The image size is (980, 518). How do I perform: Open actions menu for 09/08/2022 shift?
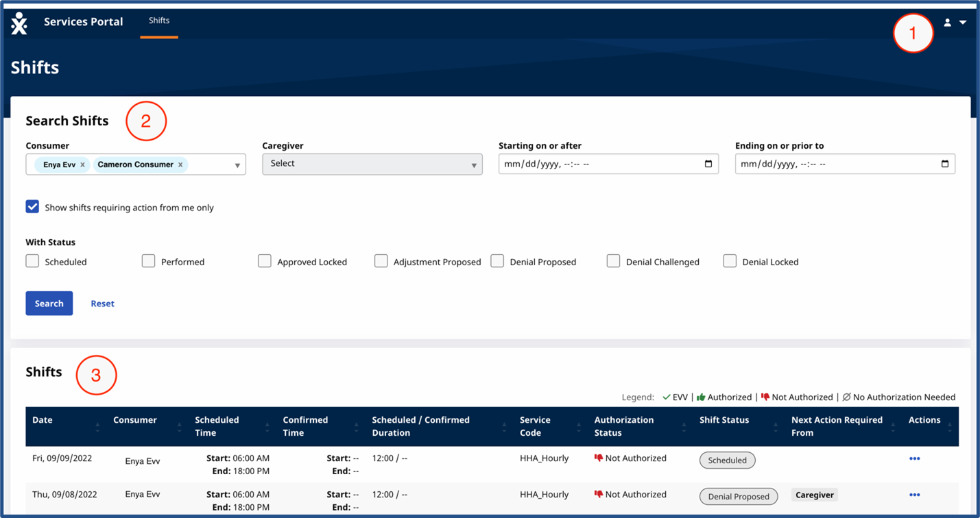click(913, 495)
